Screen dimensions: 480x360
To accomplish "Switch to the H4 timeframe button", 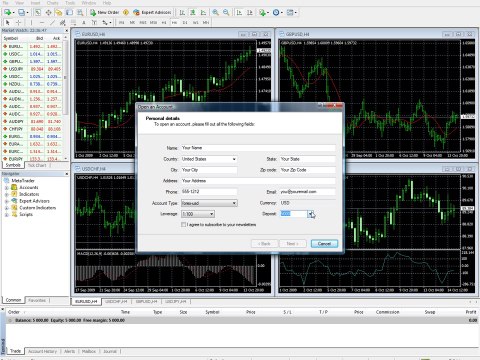I will click(174, 22).
